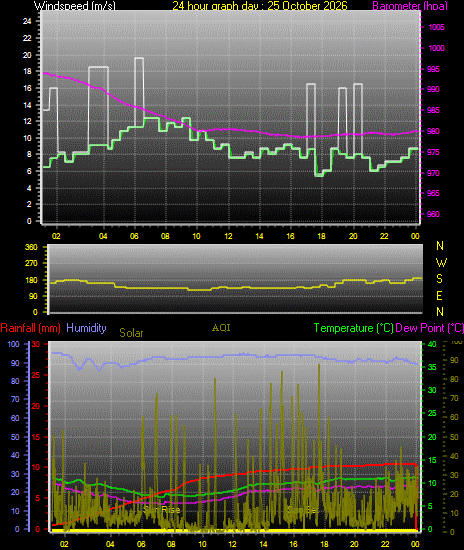Click the "Windspeed (m/s)" axis title
Viewport: 464px width, 550px height.
pos(74,6)
